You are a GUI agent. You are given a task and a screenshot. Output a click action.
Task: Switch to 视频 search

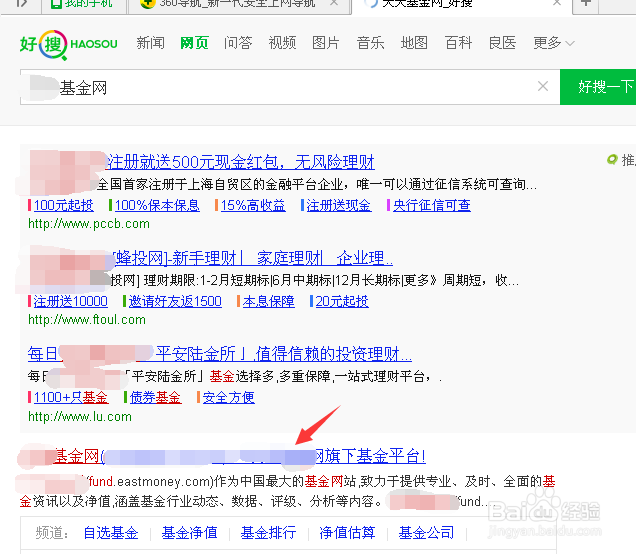click(x=282, y=43)
